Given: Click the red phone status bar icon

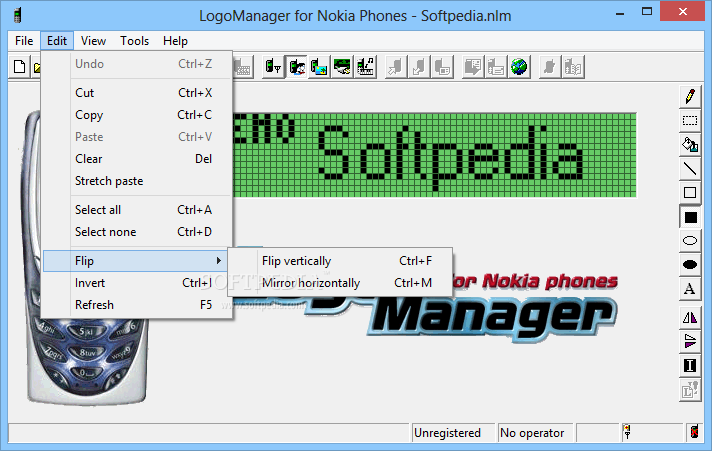Looking at the screenshot, I should (694, 432).
